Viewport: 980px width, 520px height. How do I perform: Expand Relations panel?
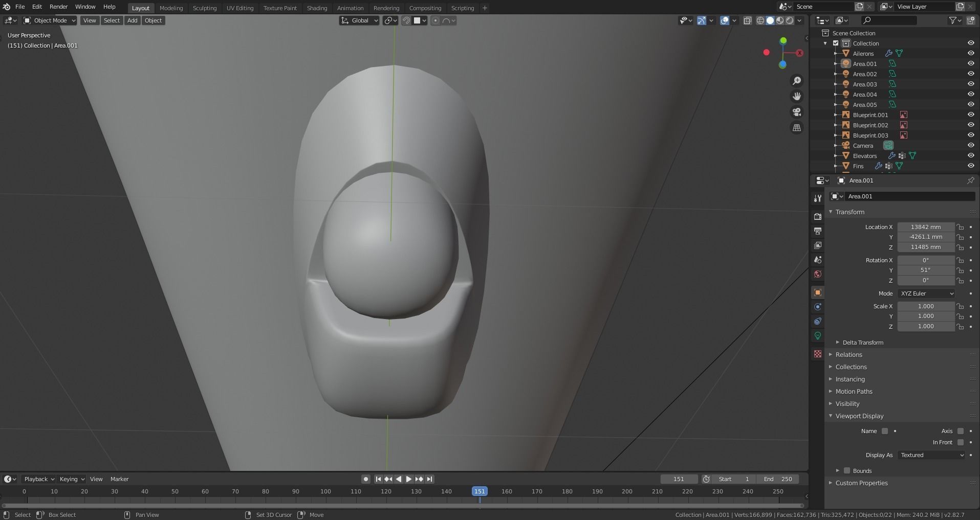coord(848,355)
